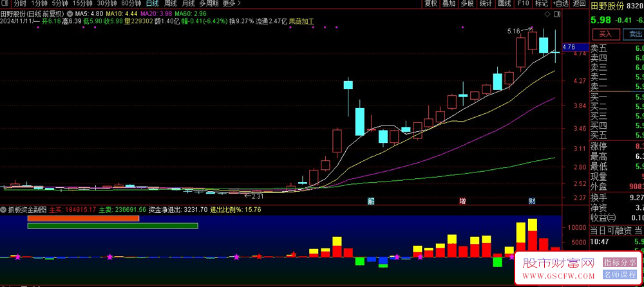The image size is (644, 287).
Task: Click the red 买入 buy button
Action: click(605, 34)
